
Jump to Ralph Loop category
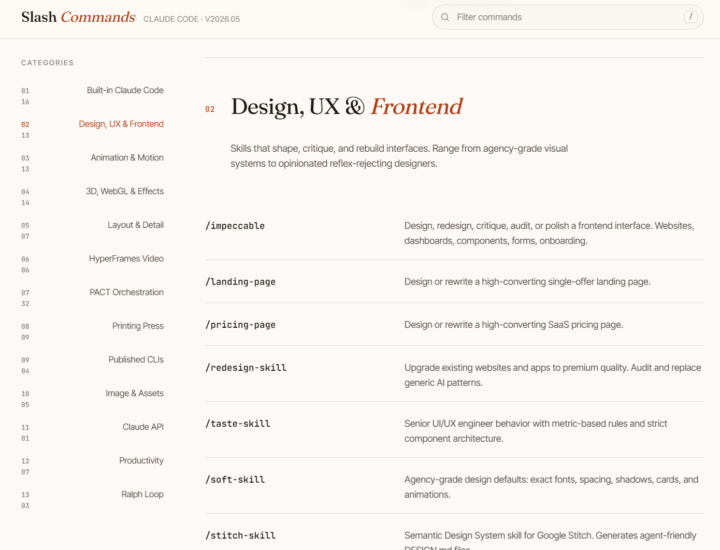click(92, 499)
